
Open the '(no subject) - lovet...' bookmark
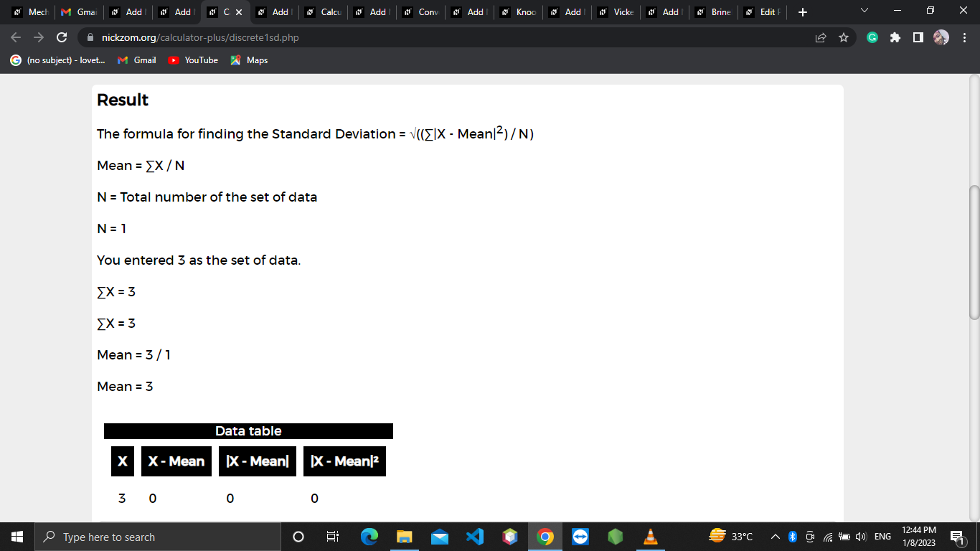pos(57,60)
